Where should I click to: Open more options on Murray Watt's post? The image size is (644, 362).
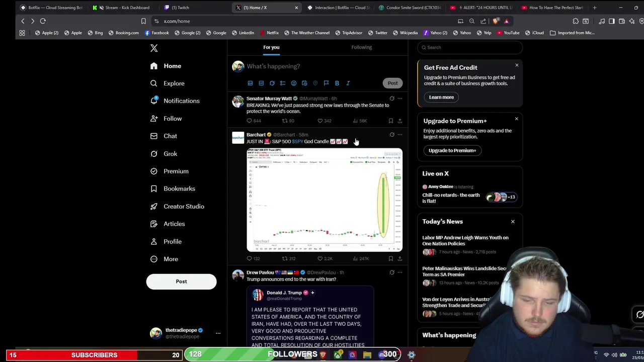pos(400,99)
